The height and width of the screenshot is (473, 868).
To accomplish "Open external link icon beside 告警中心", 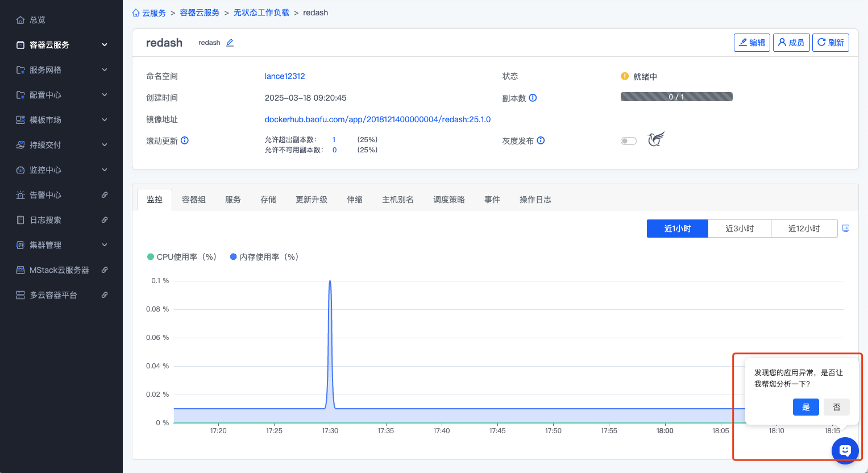I will point(105,195).
